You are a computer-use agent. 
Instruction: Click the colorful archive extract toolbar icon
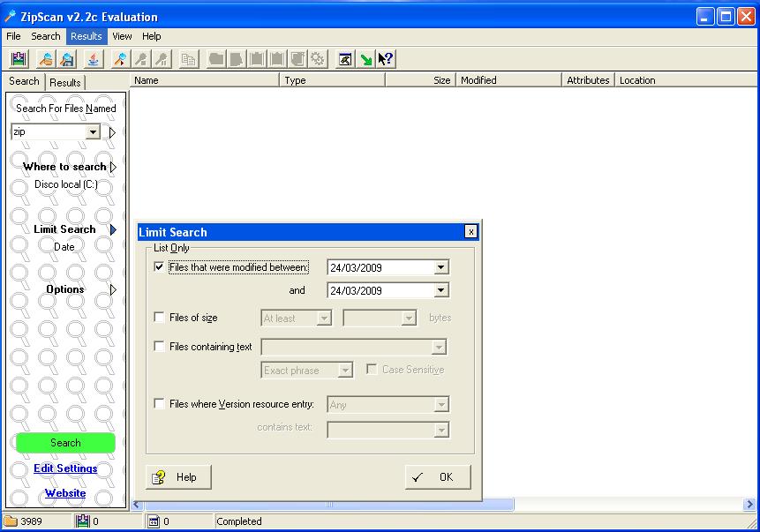(19, 59)
